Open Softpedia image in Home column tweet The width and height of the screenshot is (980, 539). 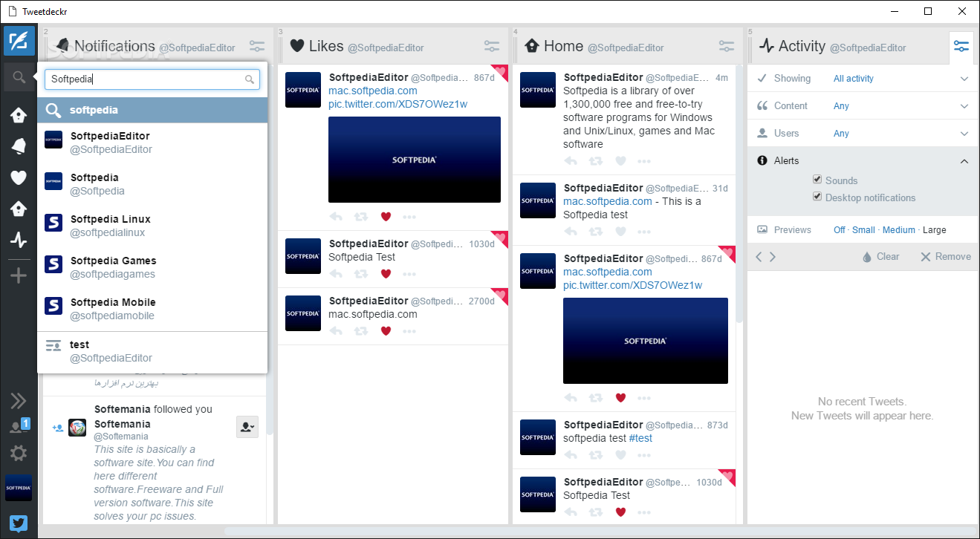646,341
